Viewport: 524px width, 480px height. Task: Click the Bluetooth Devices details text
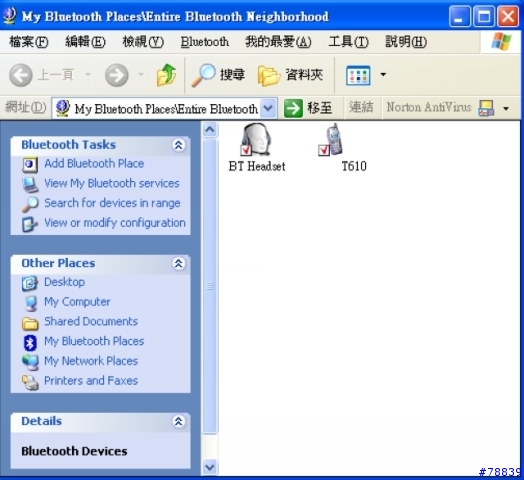pyautogui.click(x=74, y=451)
